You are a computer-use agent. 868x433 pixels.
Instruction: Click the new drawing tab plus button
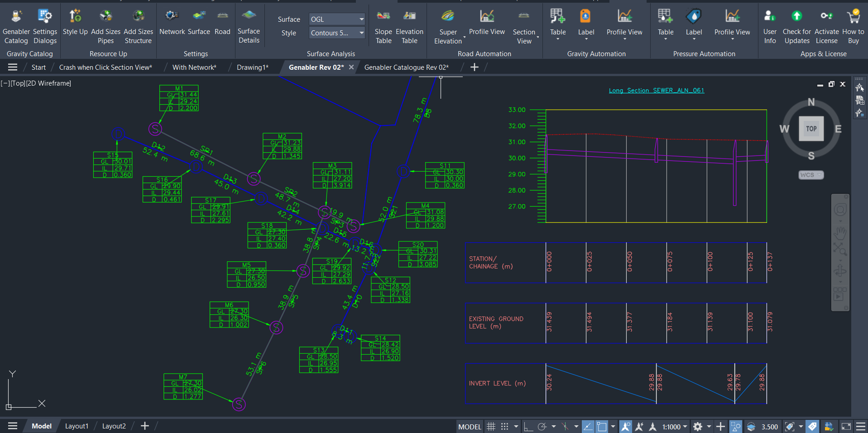point(474,67)
